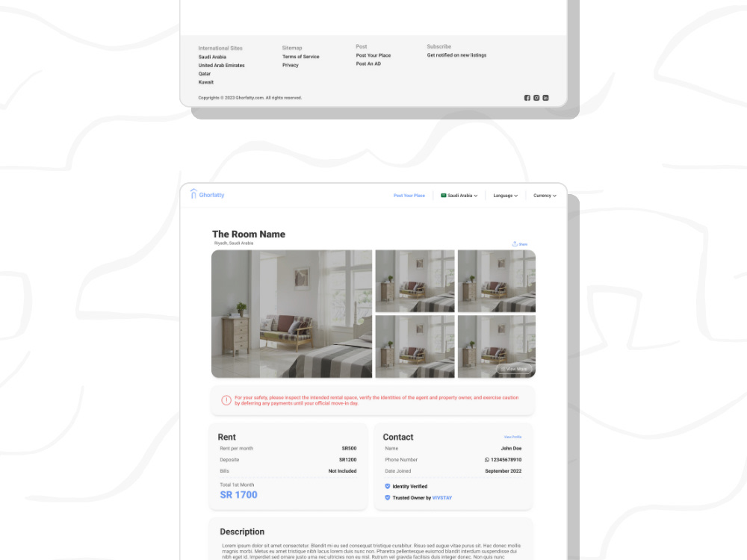Open the LinkedIn social icon in footer

click(545, 98)
